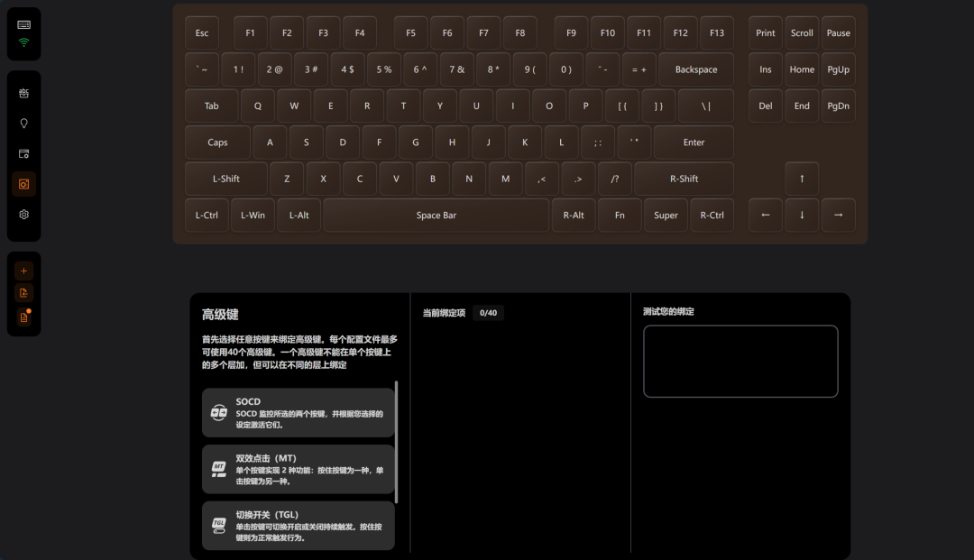
Task: Click the MT icon in the list
Action: coord(218,469)
